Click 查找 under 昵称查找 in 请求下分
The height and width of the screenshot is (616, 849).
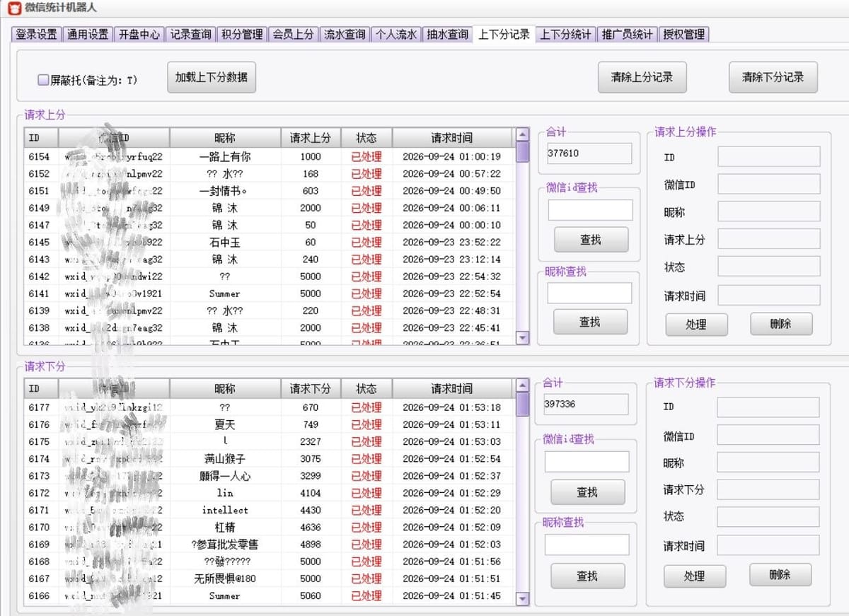point(587,576)
